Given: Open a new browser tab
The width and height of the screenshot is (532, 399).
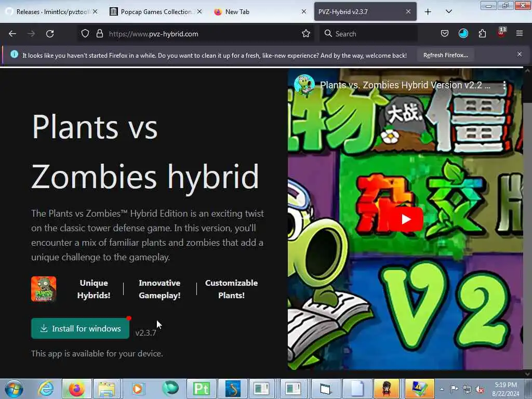Looking at the screenshot, I should coord(428,12).
